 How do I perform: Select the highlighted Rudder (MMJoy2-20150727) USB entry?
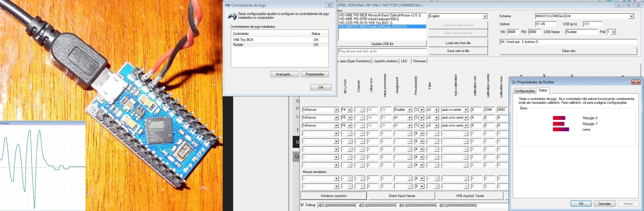click(x=382, y=27)
